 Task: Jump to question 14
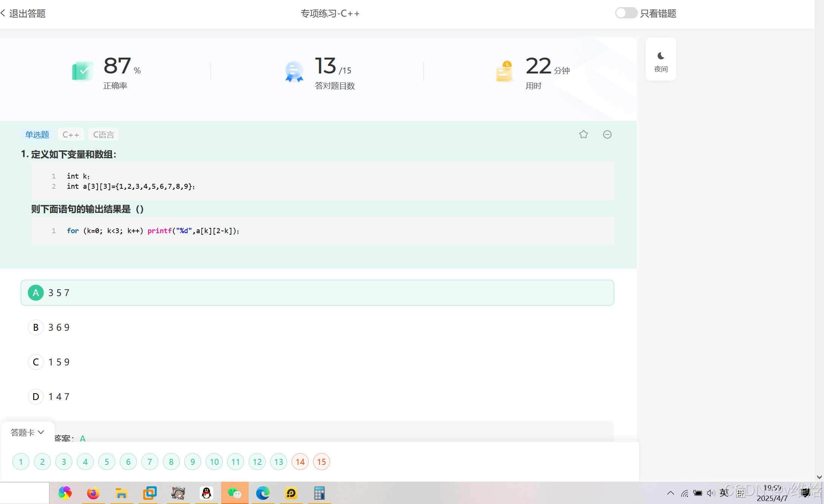click(x=300, y=461)
